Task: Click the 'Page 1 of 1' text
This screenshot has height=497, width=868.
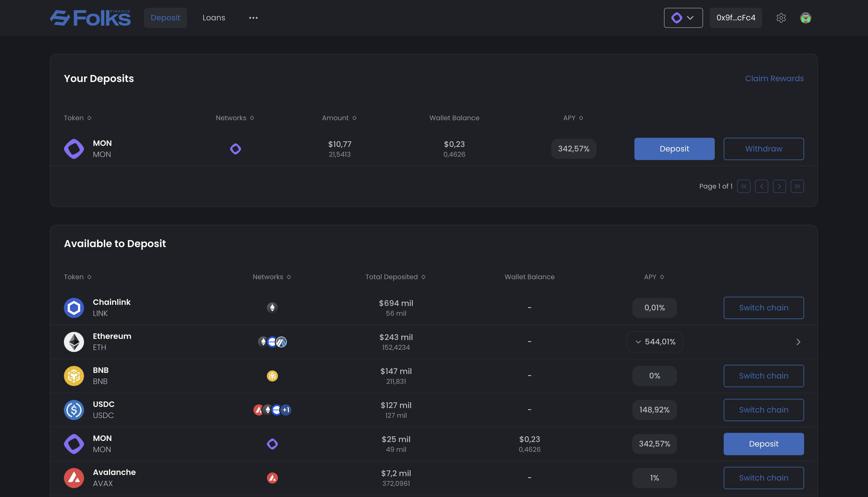Action: 716,186
